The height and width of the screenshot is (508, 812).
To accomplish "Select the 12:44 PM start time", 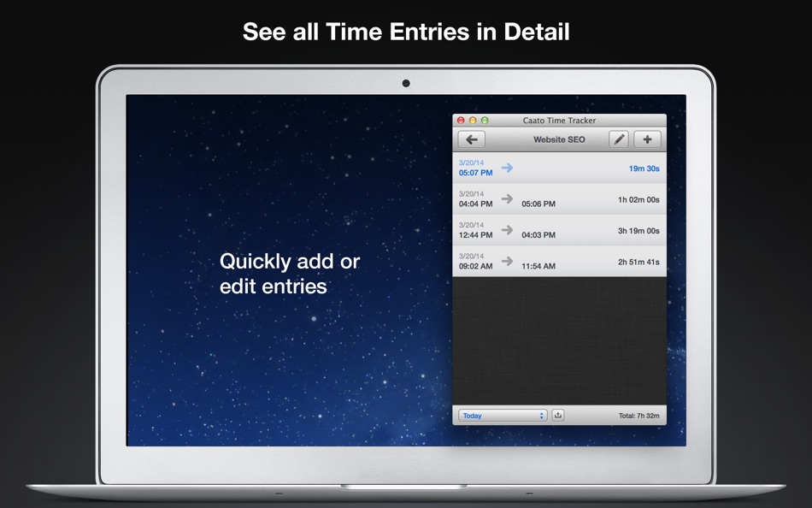I will point(475,235).
